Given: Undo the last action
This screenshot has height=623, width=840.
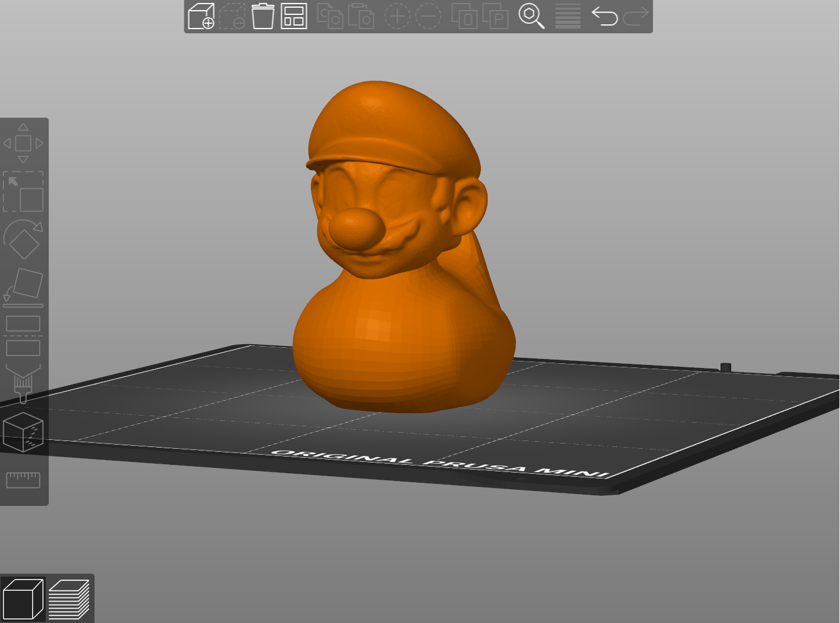Looking at the screenshot, I should click(x=605, y=16).
